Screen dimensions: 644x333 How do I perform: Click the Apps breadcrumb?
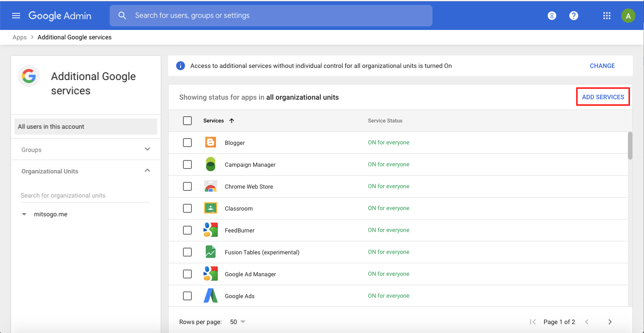tap(20, 37)
